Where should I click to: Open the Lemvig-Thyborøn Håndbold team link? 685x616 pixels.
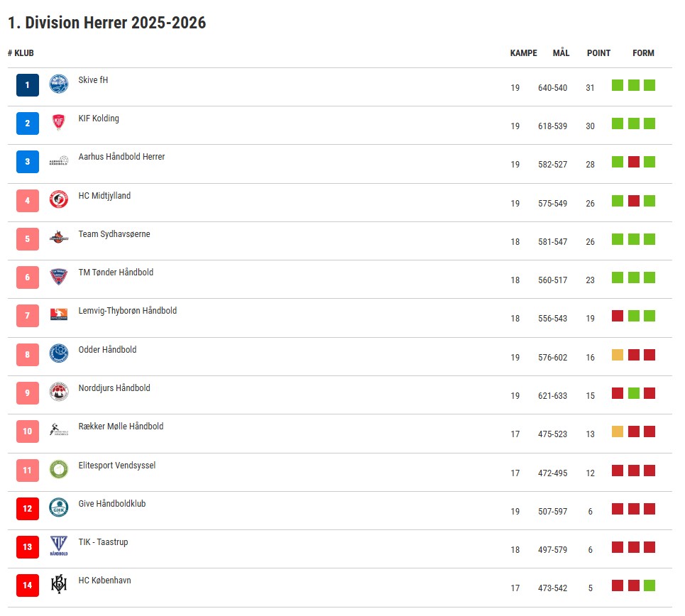(x=127, y=311)
